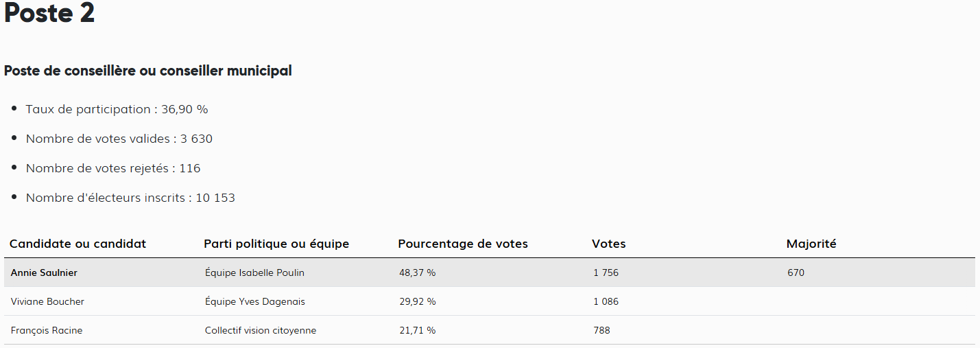Click the "Nombre de votes rejetés" line
The width and height of the screenshot is (980, 348).
pyautogui.click(x=113, y=168)
